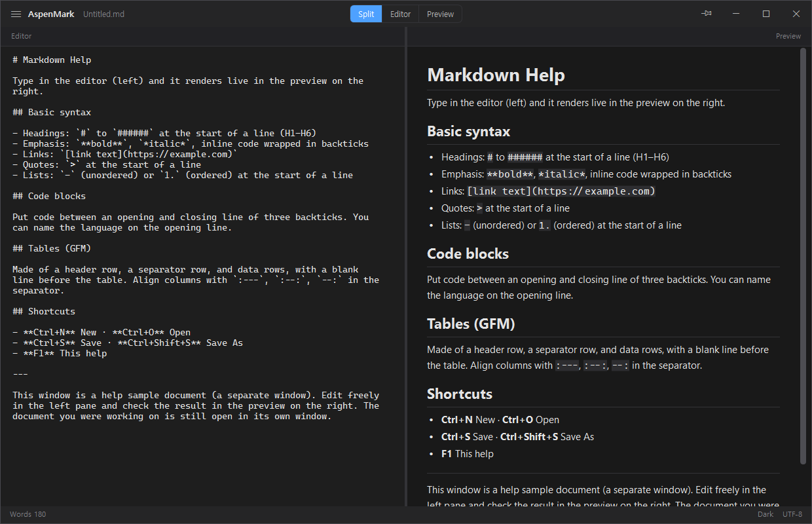Image resolution: width=812 pixels, height=524 pixels.
Task: Place cursor on '## Basic syntax' in editor
Action: point(52,112)
